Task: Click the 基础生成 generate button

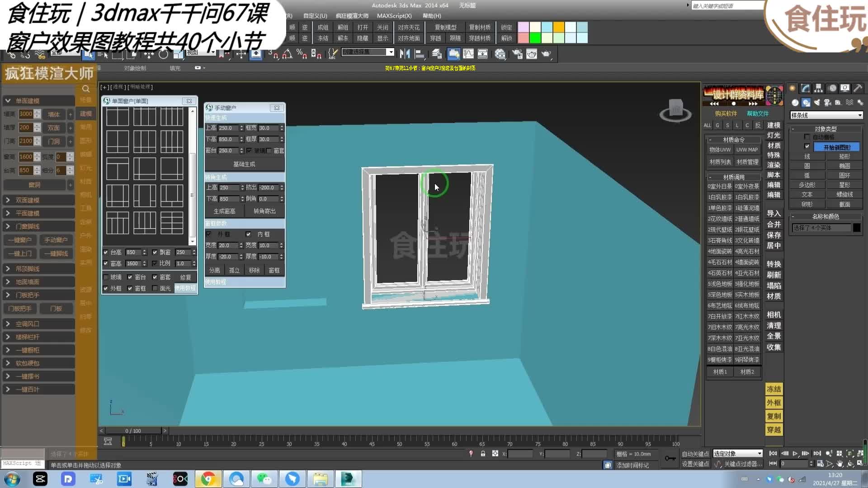Action: click(244, 164)
